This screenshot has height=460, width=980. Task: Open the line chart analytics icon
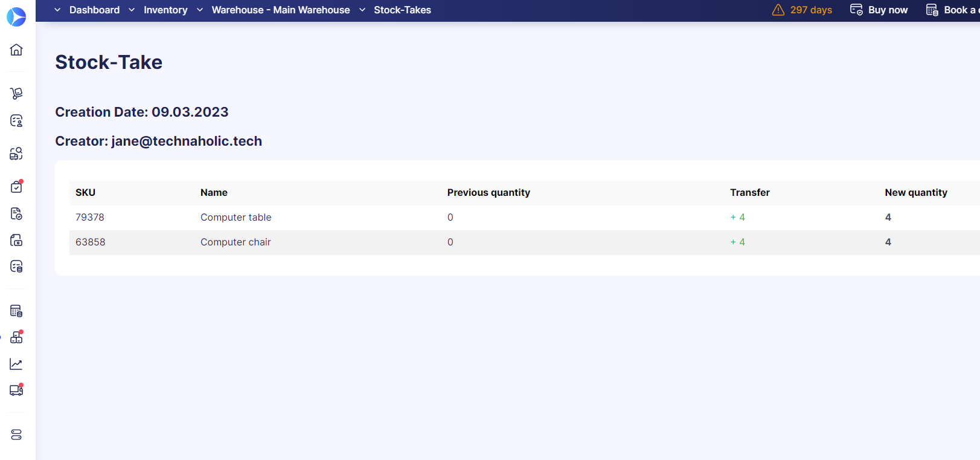tap(16, 364)
